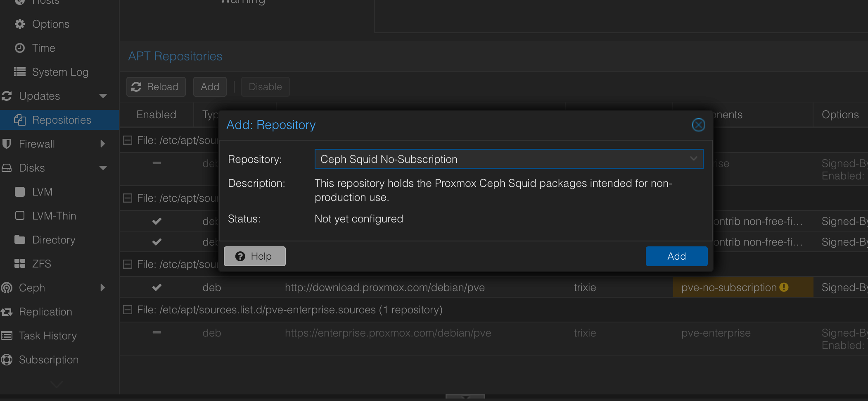Click the Help button
This screenshot has width=868, height=401.
pyautogui.click(x=254, y=256)
